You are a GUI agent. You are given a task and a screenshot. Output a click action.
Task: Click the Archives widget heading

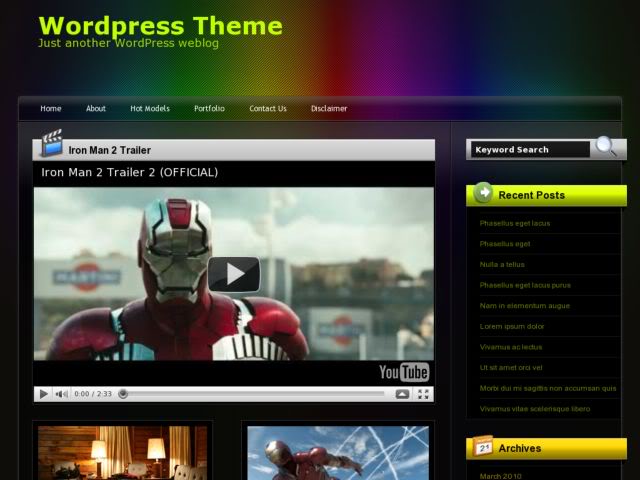coord(520,448)
